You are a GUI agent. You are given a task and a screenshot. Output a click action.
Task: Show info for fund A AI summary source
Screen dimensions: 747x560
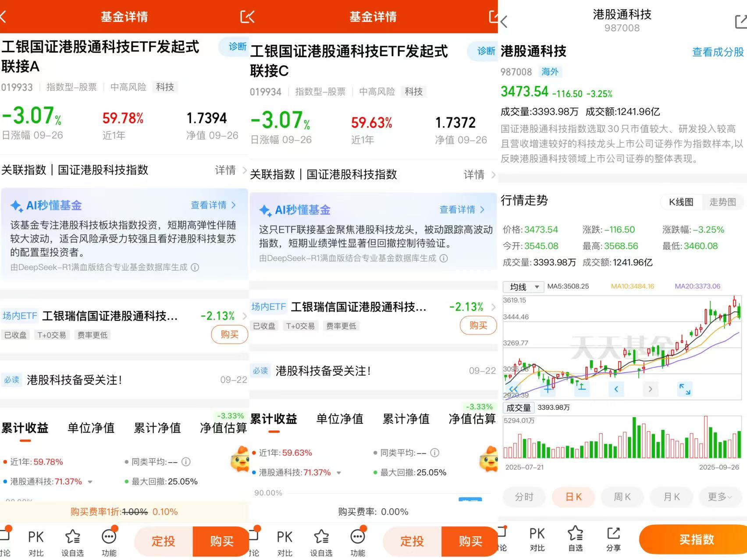pyautogui.click(x=195, y=267)
